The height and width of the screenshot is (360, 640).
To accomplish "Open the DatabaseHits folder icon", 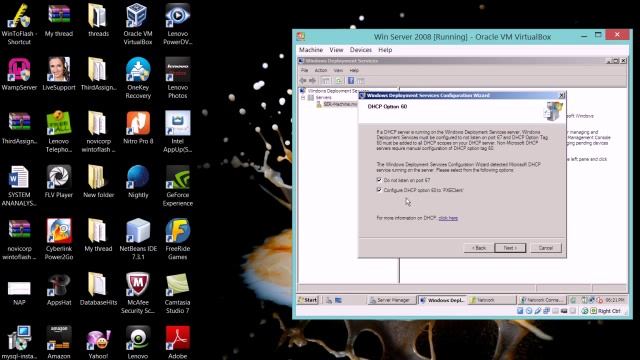I will tap(98, 289).
